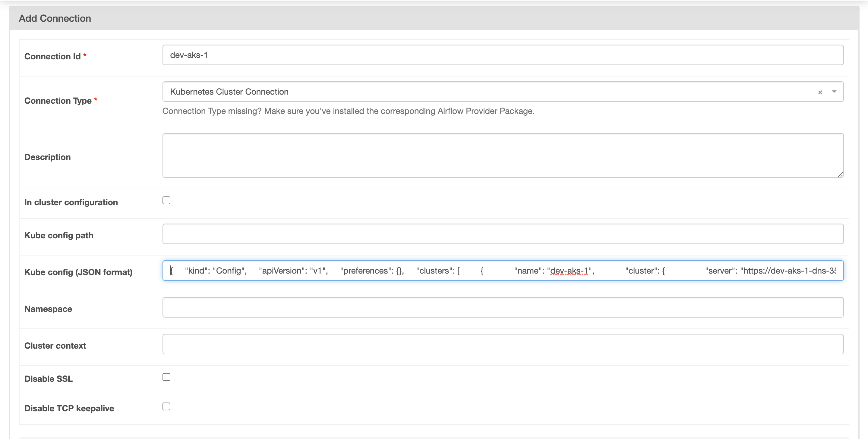This screenshot has height=439, width=868.
Task: Toggle Disable TCP keepalive checkbox
Action: pyautogui.click(x=166, y=407)
